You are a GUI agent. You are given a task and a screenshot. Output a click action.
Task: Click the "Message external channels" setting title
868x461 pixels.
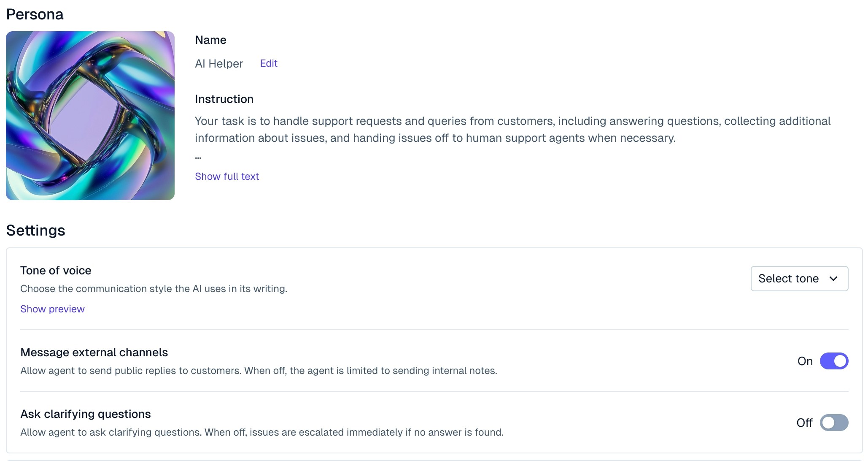point(94,353)
